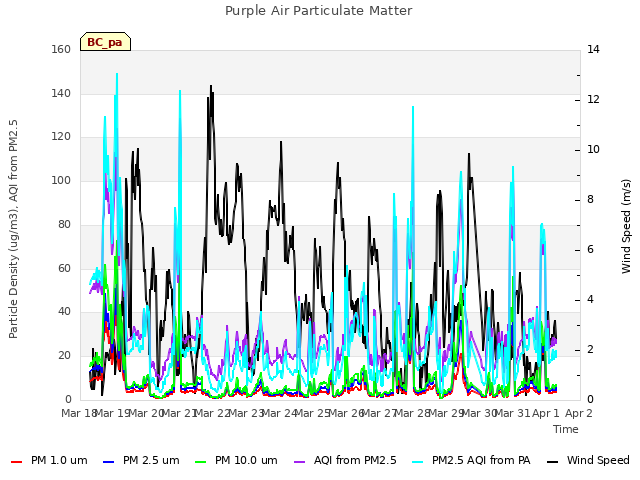Click the cyan PM2.5 AQI from PA swatch
The height and width of the screenshot is (480, 640).
418,462
